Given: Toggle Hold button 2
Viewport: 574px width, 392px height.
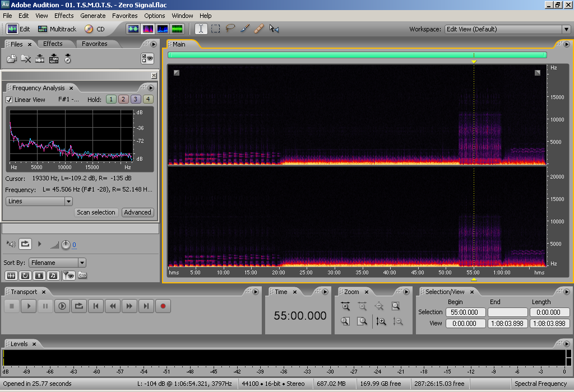Looking at the screenshot, I should (x=123, y=99).
